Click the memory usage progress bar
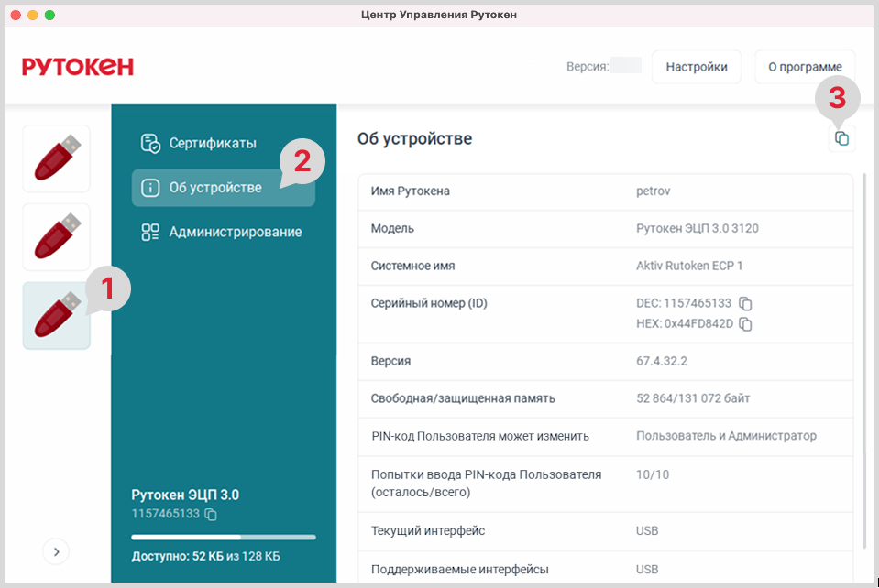Image resolution: width=879 pixels, height=588 pixels. click(x=223, y=537)
